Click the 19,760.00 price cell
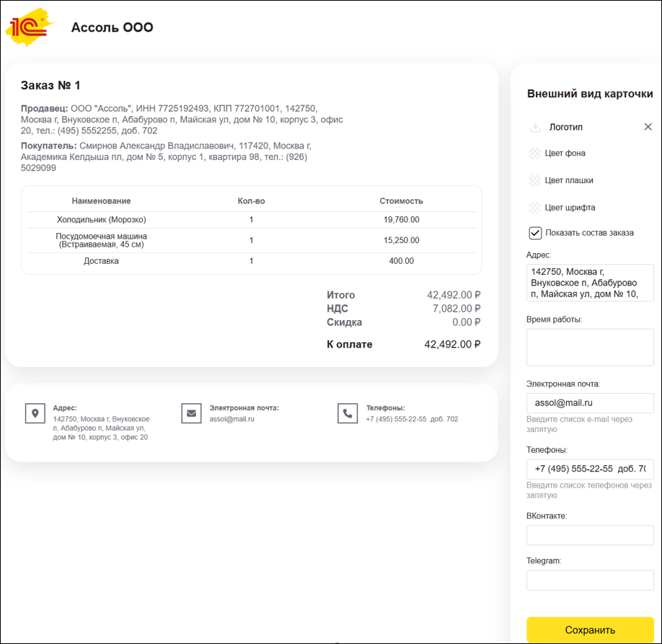Image resolution: width=662 pixels, height=644 pixels. [401, 219]
